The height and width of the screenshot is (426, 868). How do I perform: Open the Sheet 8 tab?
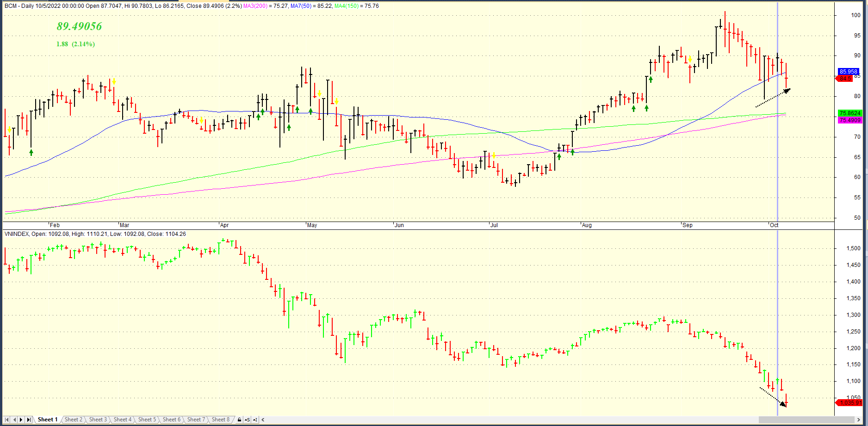point(220,420)
